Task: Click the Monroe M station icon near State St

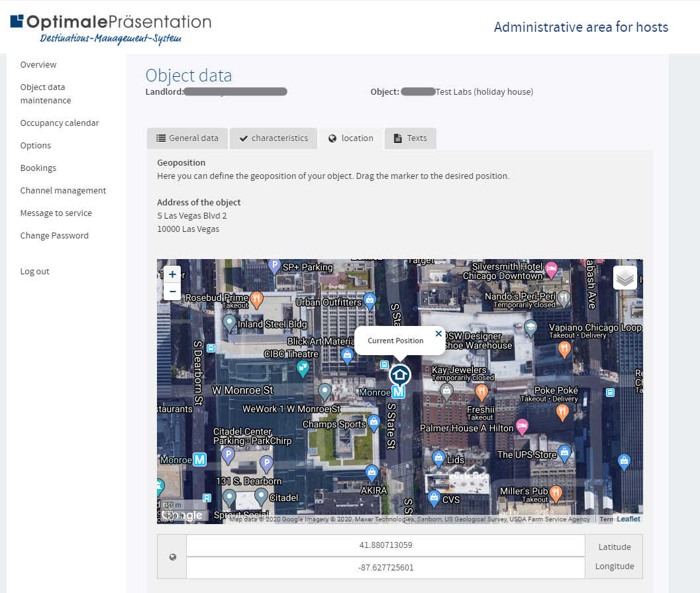Action: click(398, 392)
